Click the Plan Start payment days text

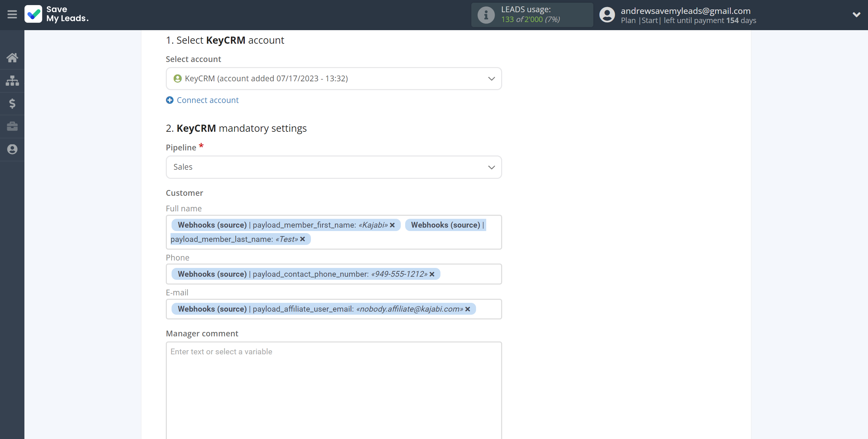688,21
